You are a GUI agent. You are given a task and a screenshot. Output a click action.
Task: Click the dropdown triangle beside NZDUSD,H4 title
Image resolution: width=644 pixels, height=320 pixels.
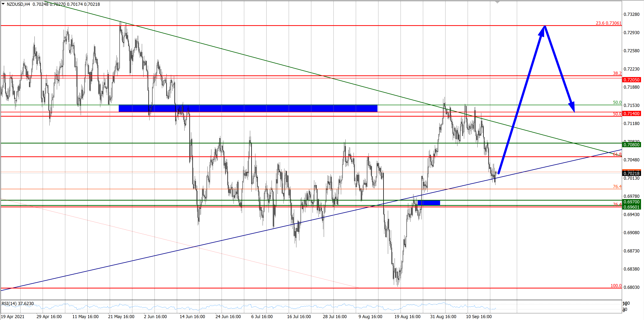(x=3, y=4)
